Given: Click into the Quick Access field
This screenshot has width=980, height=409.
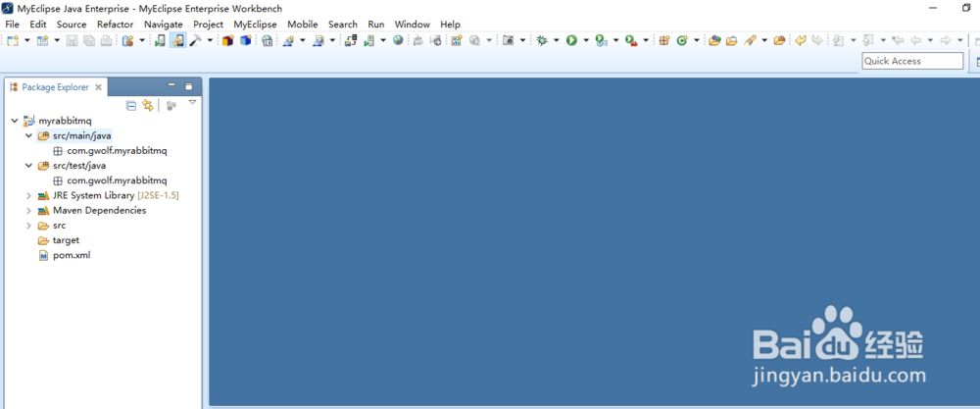Looking at the screenshot, I should click(x=912, y=61).
